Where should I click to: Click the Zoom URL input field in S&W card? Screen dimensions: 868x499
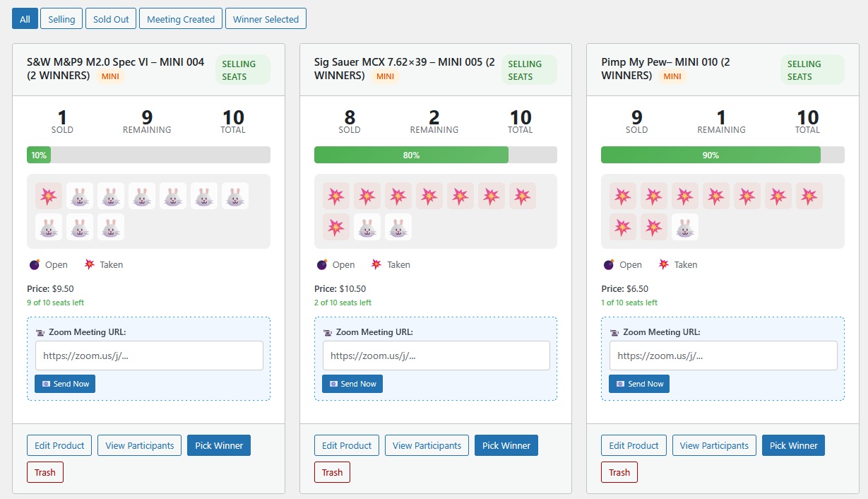(148, 356)
